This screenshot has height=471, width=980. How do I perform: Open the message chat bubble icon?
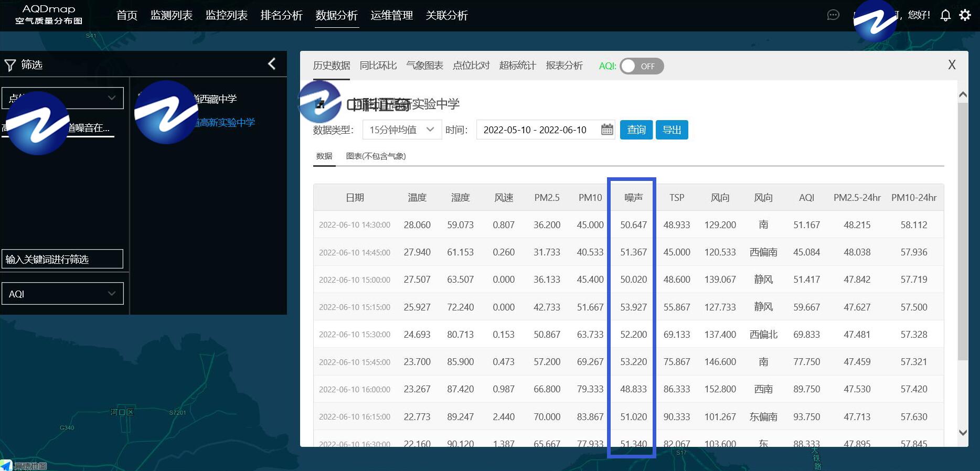[x=833, y=15]
